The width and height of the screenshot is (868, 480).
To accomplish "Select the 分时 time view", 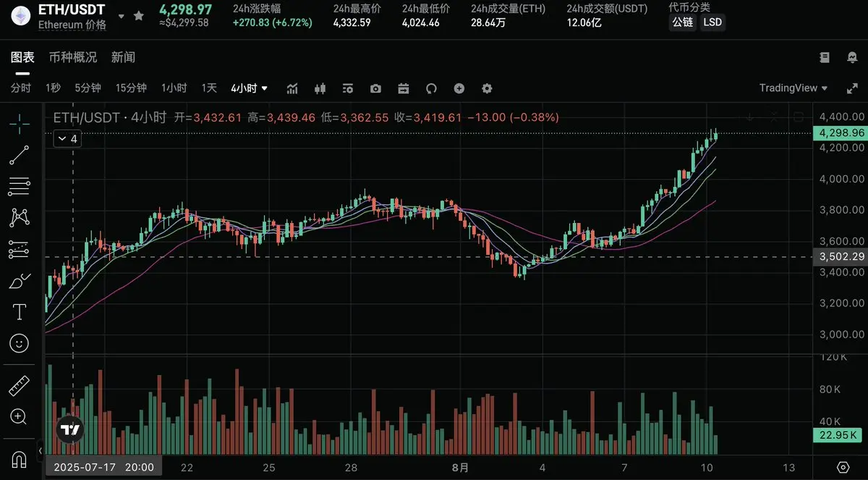I will click(21, 88).
